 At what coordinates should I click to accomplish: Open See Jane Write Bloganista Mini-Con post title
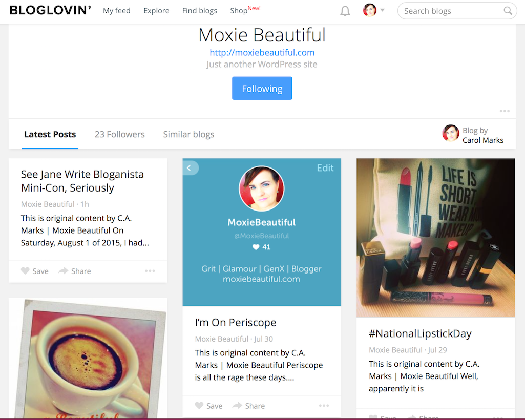[x=82, y=181]
